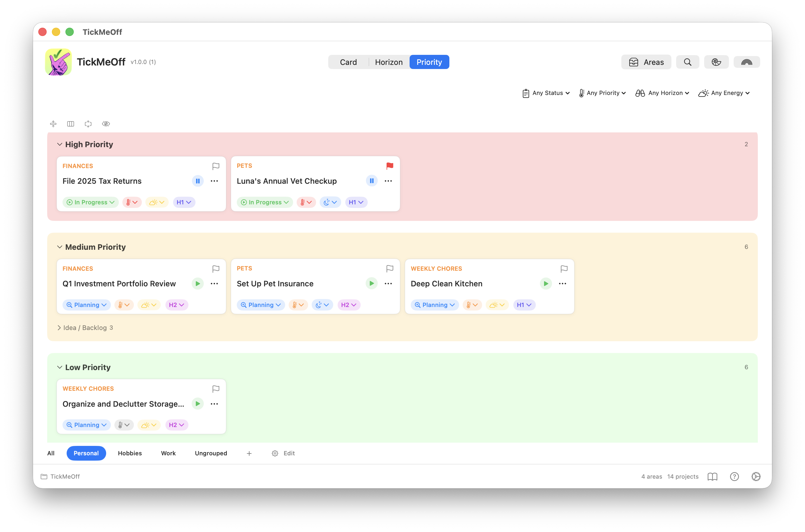805x532 pixels.
Task: Click the nautilus shell icon near search
Action: [717, 62]
